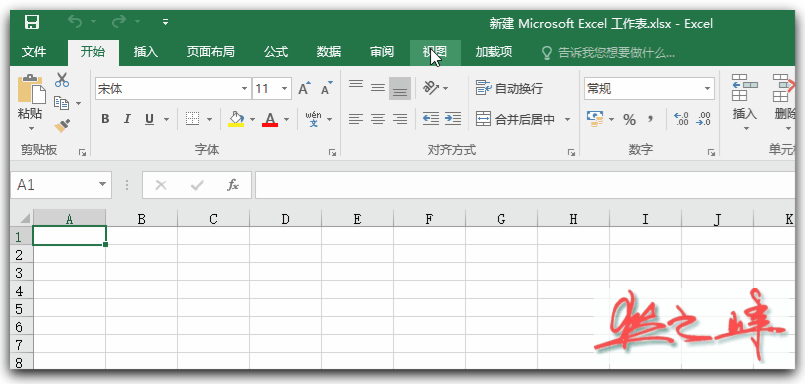Open the 视图 tab
The width and height of the screenshot is (805, 384).
(x=435, y=52)
